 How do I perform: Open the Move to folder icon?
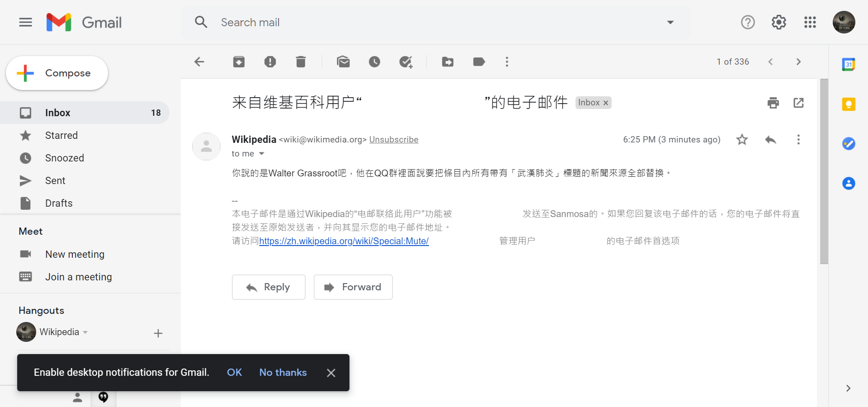click(x=448, y=62)
